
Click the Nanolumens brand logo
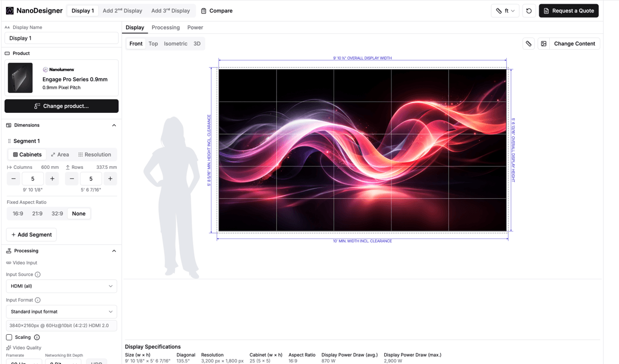click(x=58, y=69)
